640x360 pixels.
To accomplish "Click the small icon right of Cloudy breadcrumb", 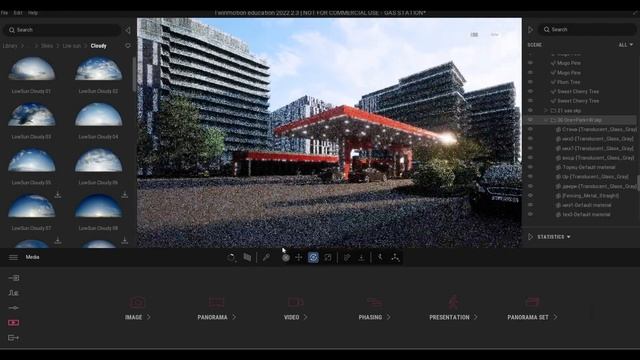I will (128, 46).
